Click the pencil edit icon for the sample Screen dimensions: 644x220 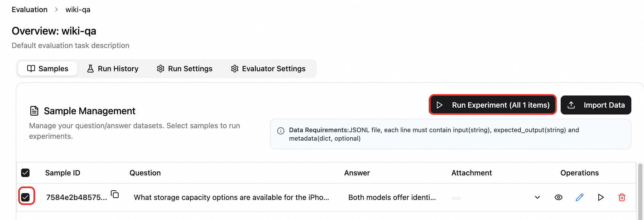click(x=579, y=197)
